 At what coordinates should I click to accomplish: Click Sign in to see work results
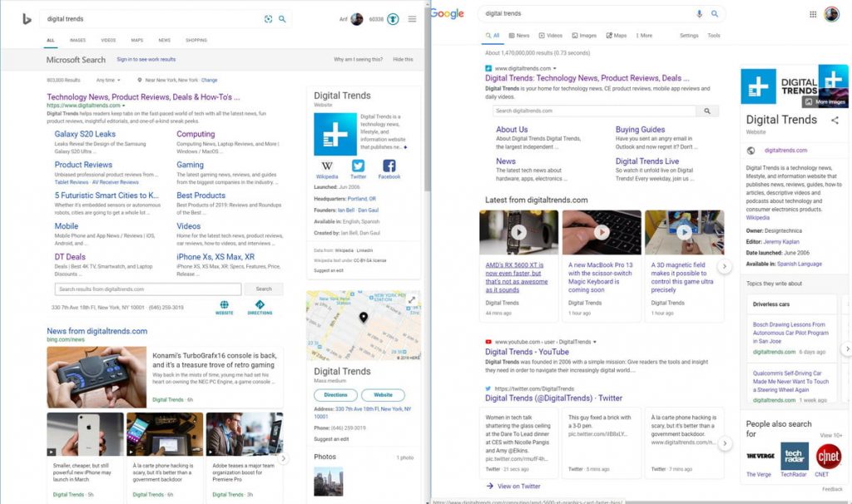pos(146,60)
